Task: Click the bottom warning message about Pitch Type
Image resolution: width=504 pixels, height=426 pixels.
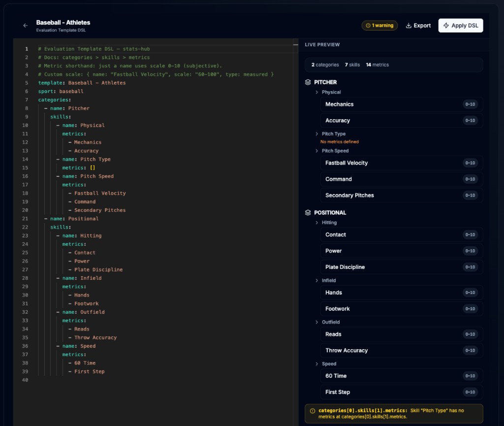Action: click(394, 414)
